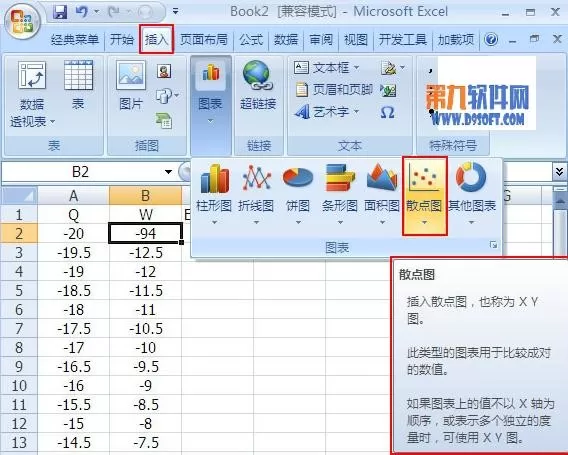The image size is (568, 455).
Task: Select cell with value -94
Action: coord(145,233)
